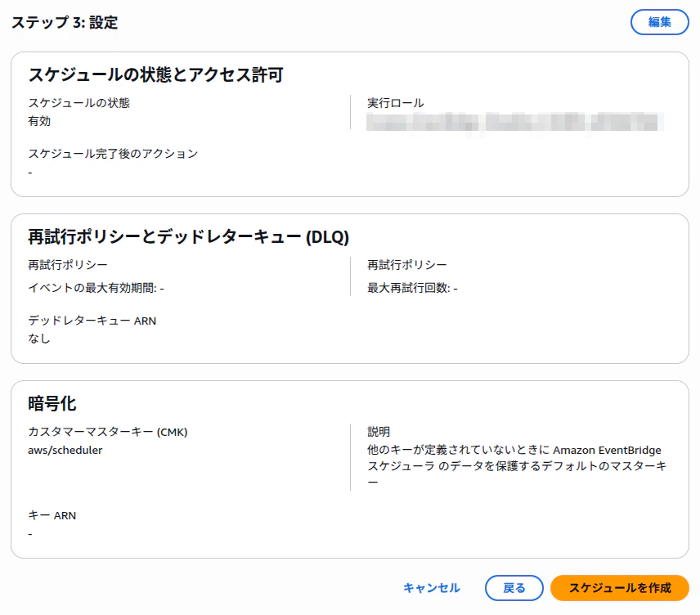Click the なし dead-letter queue value
Image resolution: width=700 pixels, height=615 pixels.
pyautogui.click(x=39, y=339)
